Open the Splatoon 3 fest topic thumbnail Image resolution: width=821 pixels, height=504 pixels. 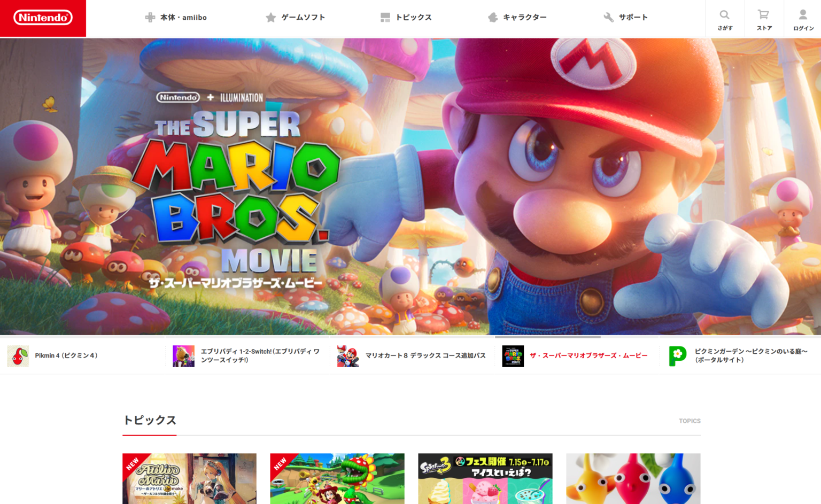(x=485, y=478)
